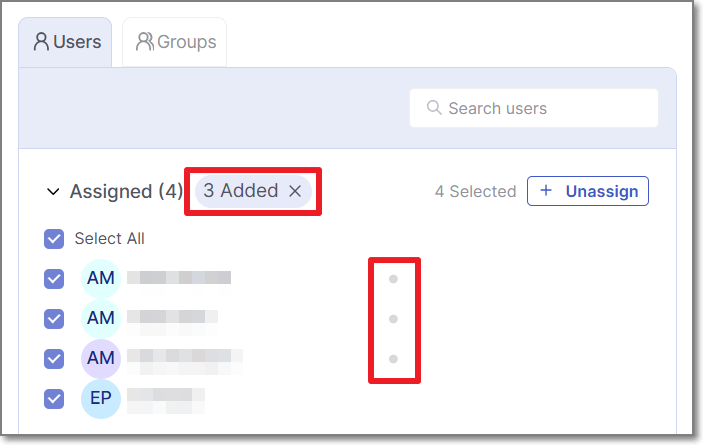Click the EP user avatar
This screenshot has height=445, width=703.
(x=101, y=399)
